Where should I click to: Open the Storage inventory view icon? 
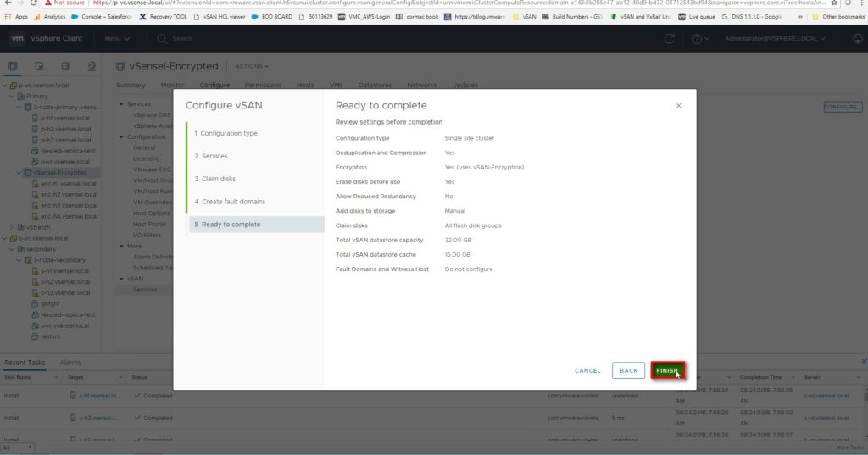[x=65, y=66]
